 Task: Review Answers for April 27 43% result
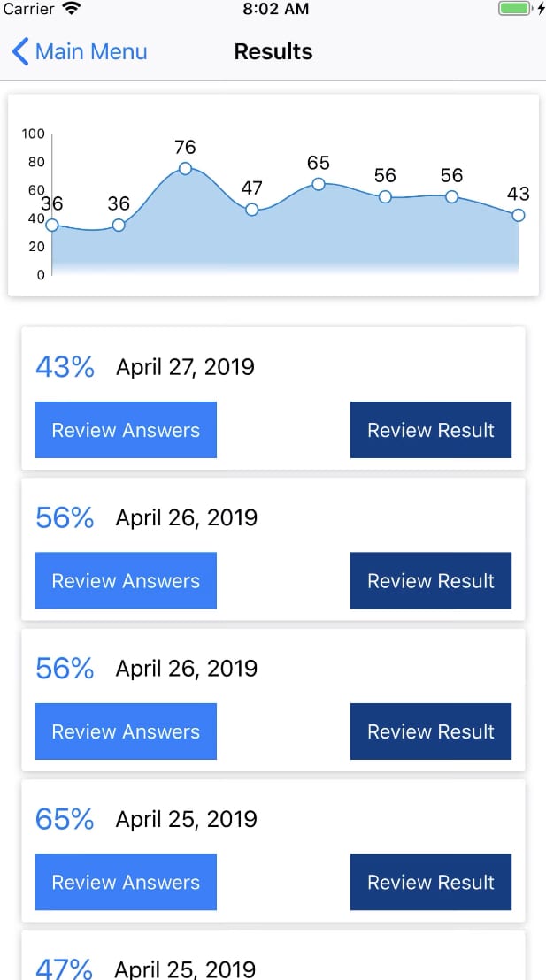click(126, 430)
